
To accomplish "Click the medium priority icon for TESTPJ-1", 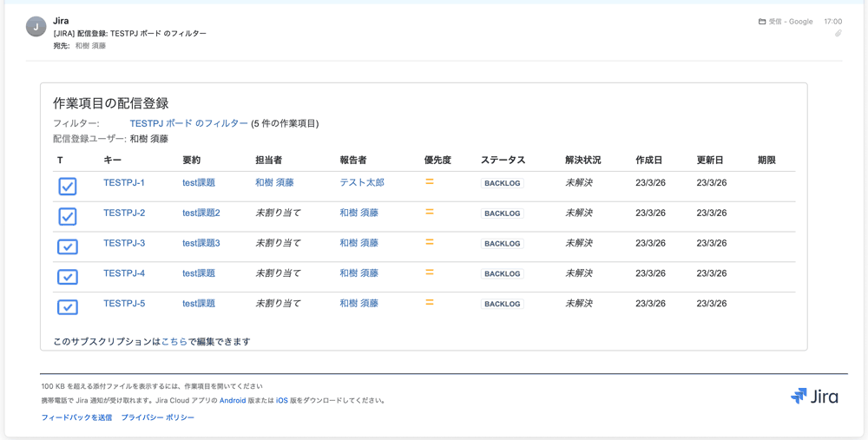I will coord(429,181).
